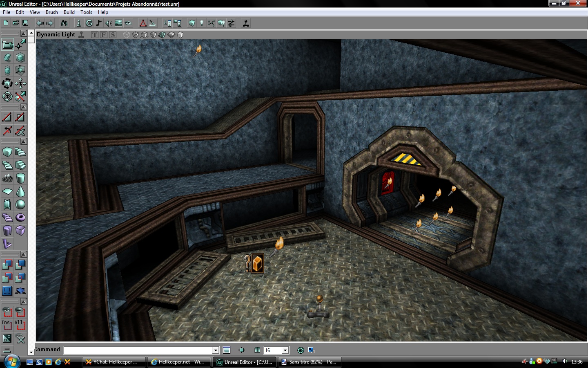Viewport: 588px width, 368px height.
Task: Open the Search for Actors binoculars
Action: pos(64,23)
